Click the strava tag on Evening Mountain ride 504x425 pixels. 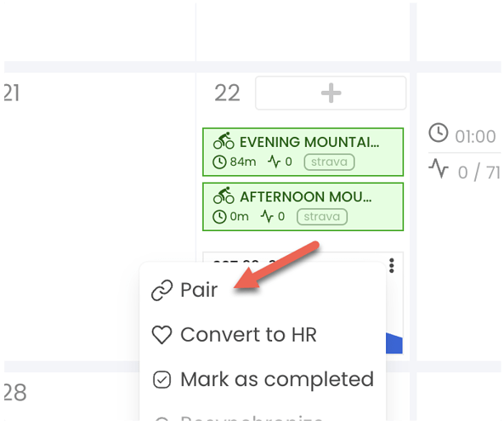coord(329,161)
